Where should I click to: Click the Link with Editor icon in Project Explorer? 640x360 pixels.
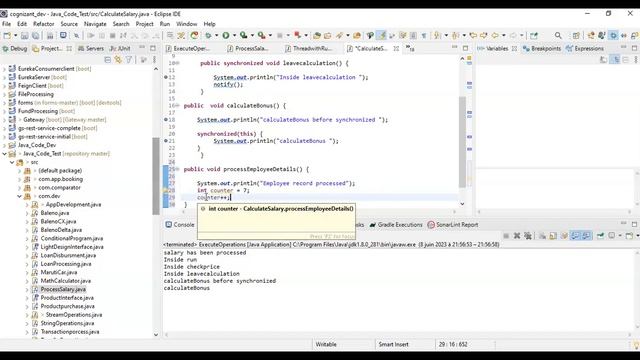118,60
